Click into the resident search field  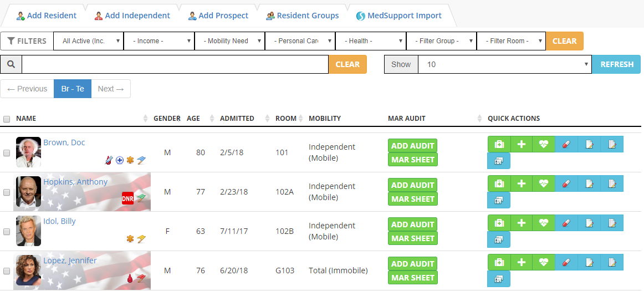point(175,64)
